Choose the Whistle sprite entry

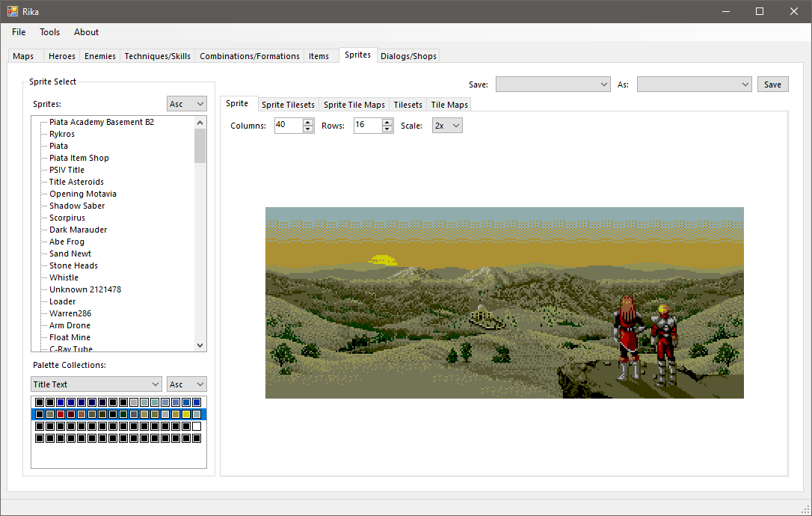(x=64, y=277)
